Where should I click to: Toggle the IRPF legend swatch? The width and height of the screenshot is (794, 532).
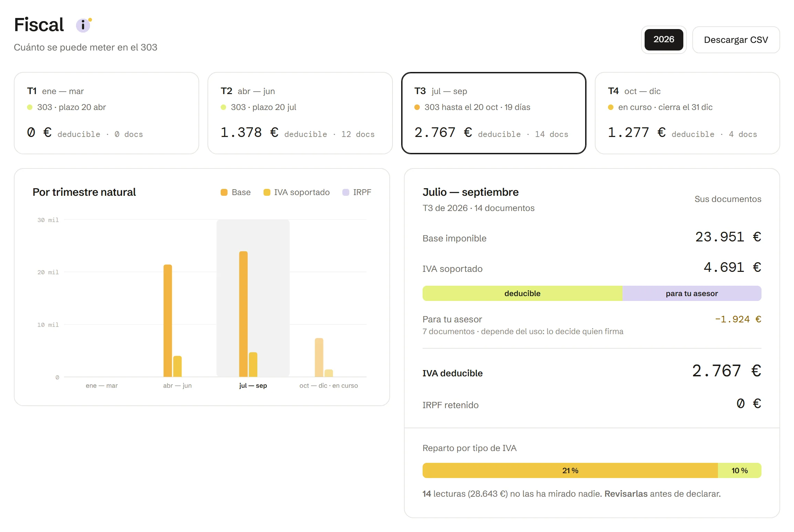345,192
